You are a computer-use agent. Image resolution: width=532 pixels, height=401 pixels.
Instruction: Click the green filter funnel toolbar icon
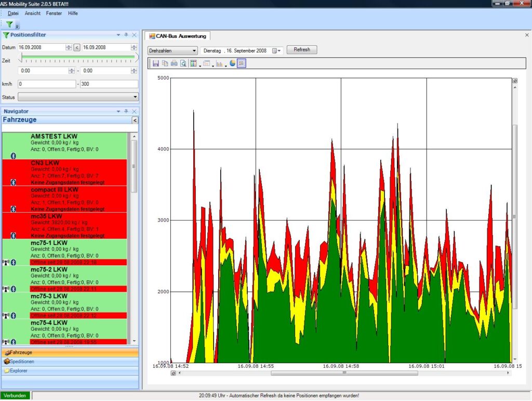[9, 24]
